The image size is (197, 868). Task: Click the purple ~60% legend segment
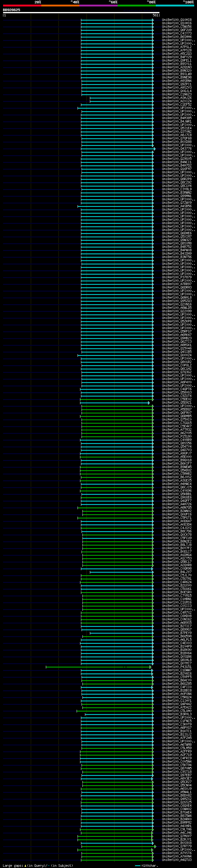pos(99,6)
